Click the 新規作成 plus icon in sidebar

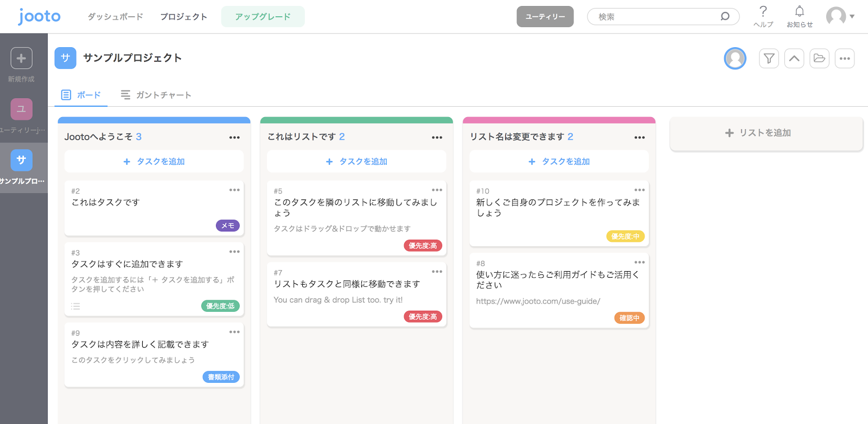click(21, 58)
